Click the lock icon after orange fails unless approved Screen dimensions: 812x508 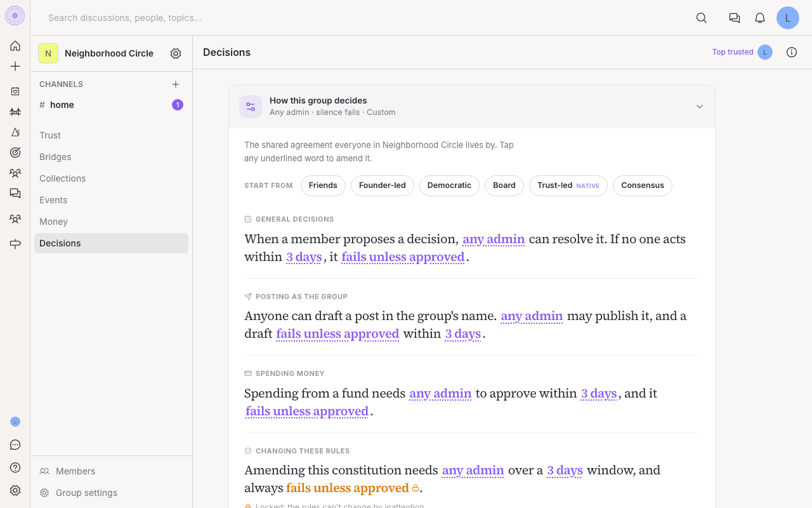tap(416, 488)
